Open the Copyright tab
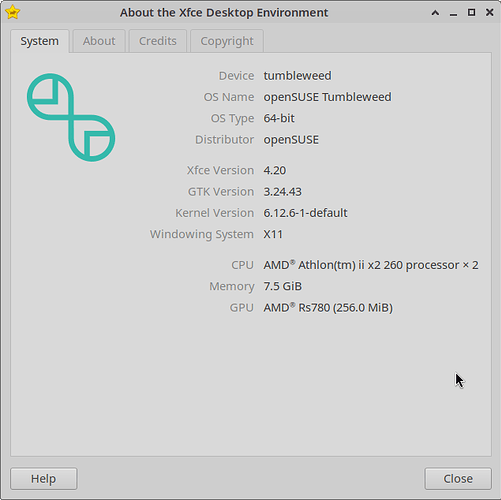 227,41
